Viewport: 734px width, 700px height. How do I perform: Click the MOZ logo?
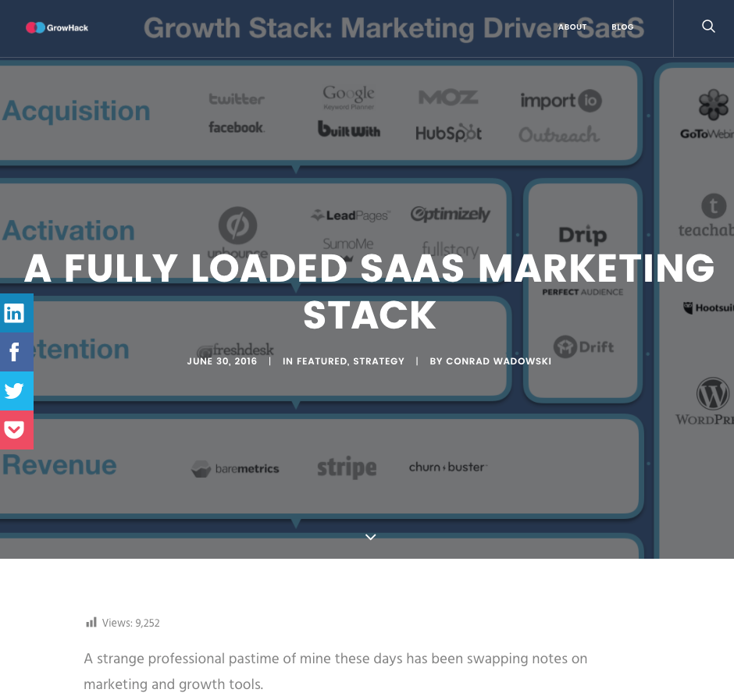click(448, 98)
